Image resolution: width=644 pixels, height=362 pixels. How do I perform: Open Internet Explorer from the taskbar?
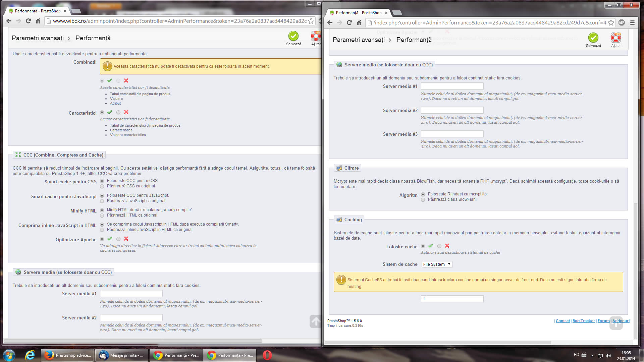30,355
